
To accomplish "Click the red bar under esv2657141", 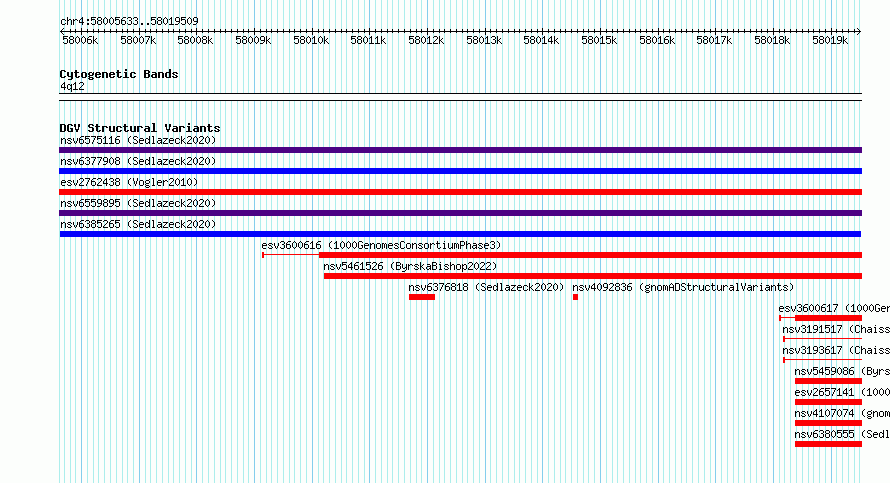I will coord(828,402).
